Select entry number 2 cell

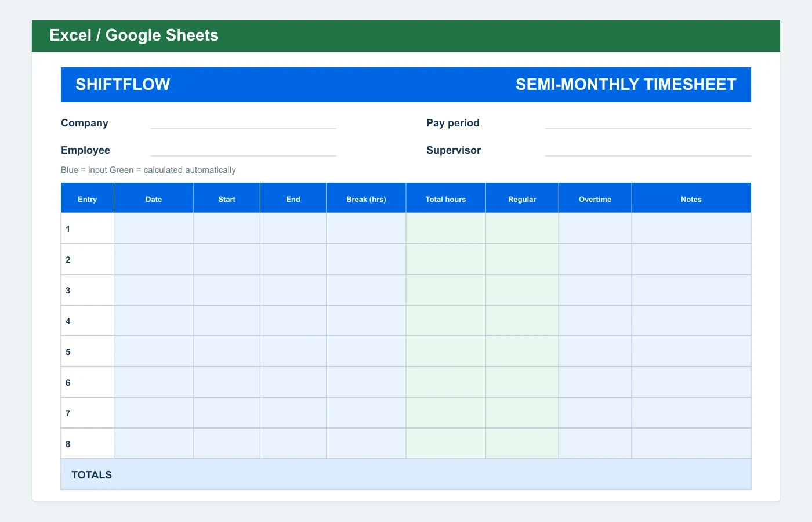pos(88,259)
